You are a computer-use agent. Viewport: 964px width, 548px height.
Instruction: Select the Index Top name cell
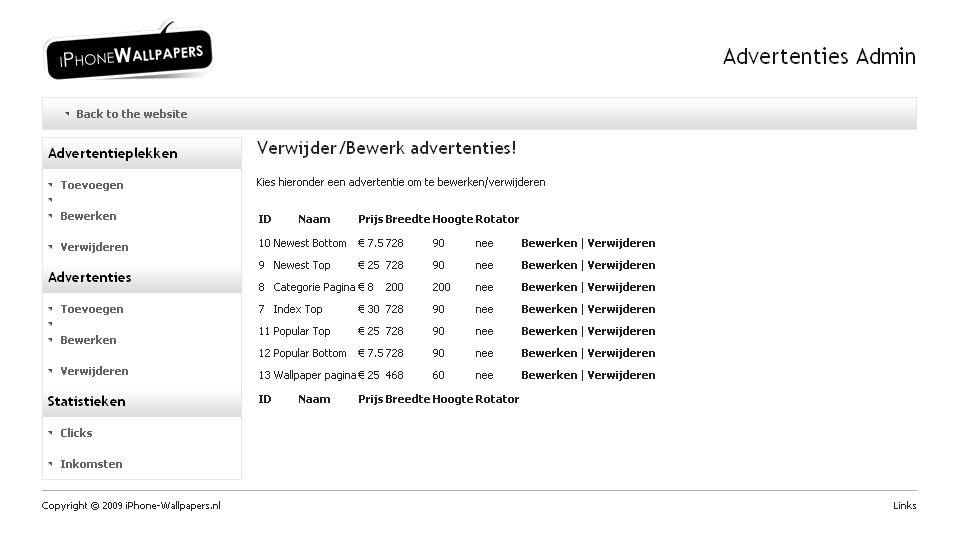tap(298, 309)
